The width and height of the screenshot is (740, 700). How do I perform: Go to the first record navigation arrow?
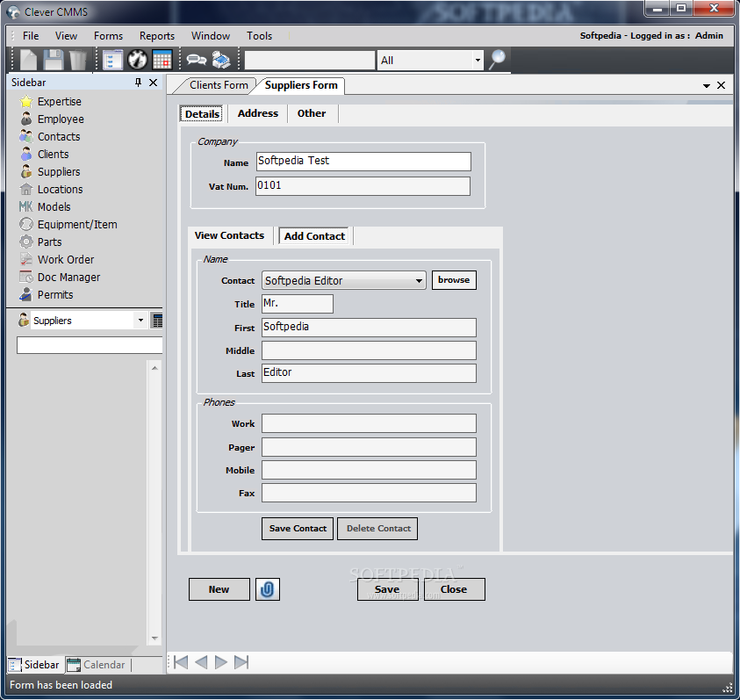(181, 662)
